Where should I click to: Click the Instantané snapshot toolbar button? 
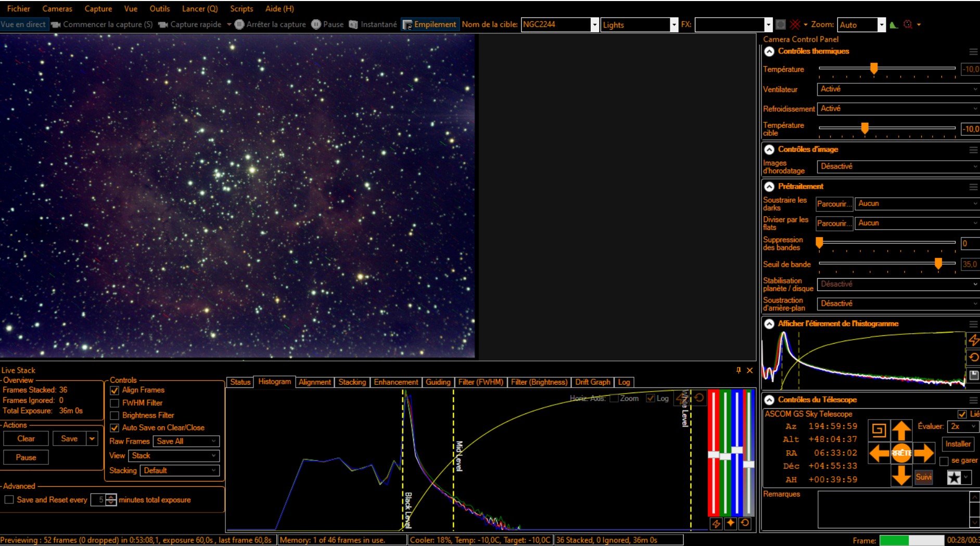pos(373,24)
